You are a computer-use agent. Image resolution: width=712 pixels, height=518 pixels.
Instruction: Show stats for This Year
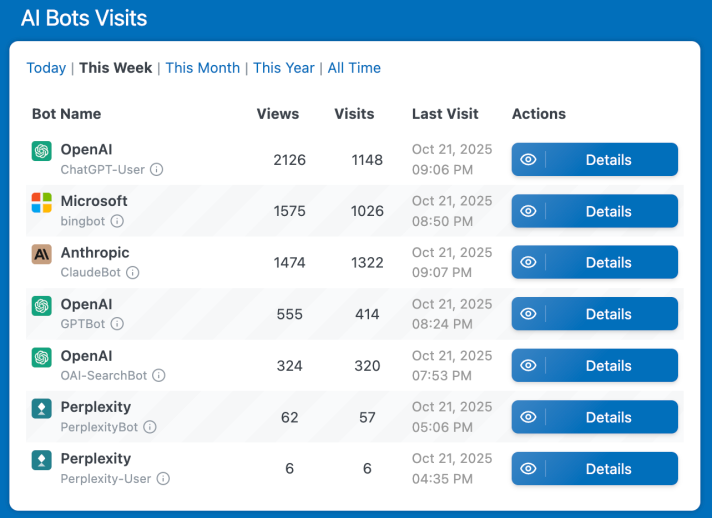tap(284, 68)
